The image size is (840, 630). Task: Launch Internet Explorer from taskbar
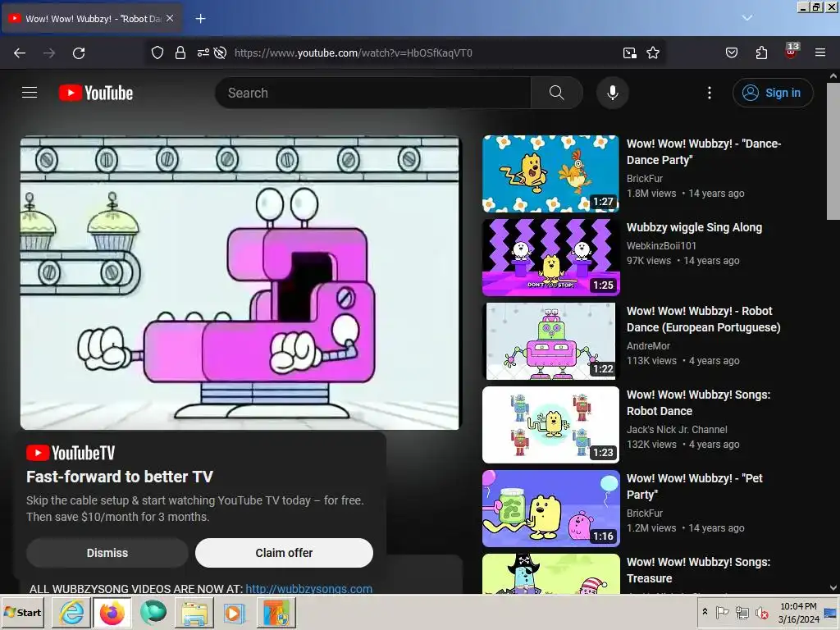71,612
